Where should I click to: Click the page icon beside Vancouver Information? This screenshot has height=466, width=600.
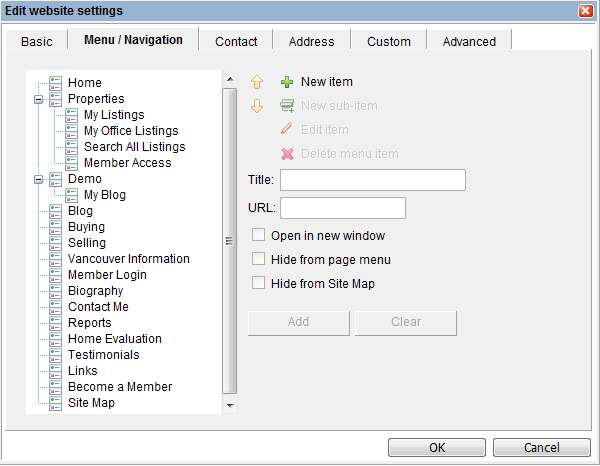55,259
